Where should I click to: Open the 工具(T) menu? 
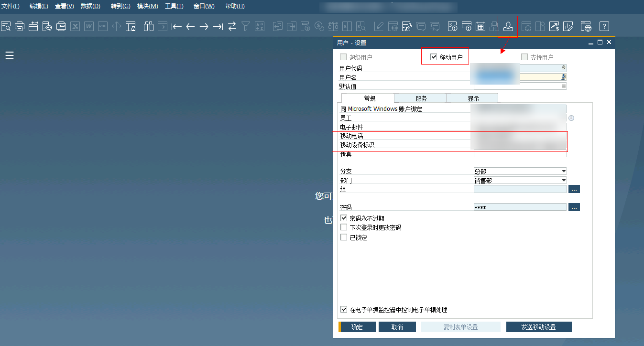coord(174,6)
